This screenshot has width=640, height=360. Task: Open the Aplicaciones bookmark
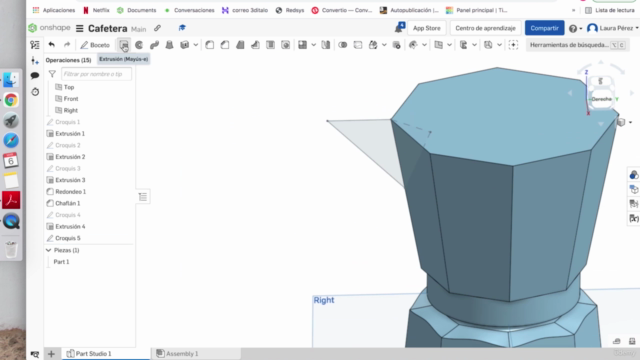pos(54,10)
